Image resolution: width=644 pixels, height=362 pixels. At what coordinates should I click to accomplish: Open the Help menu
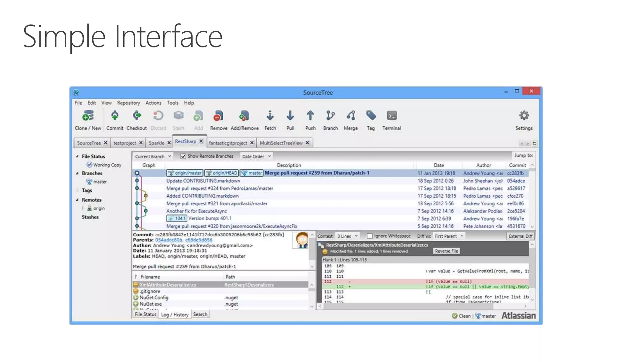[x=189, y=103]
